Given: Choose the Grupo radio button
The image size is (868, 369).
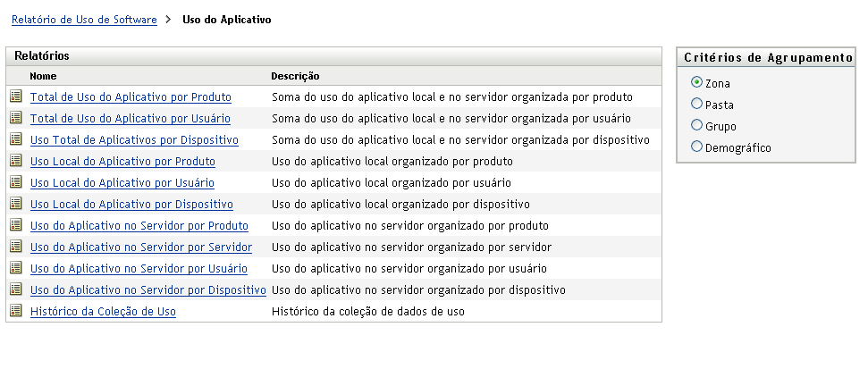Looking at the screenshot, I should pos(697,126).
